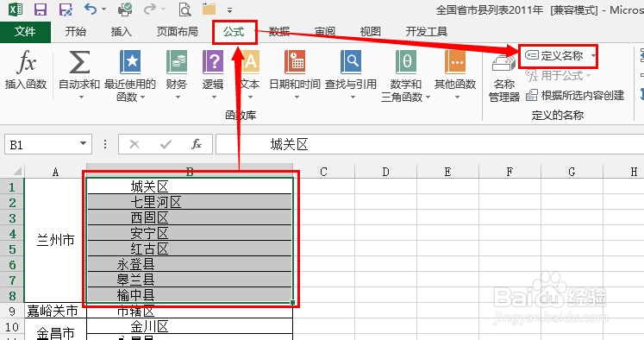Click the Save As icon with pencil
Image resolution: width=644 pixels, height=340 pixels.
(x=66, y=9)
